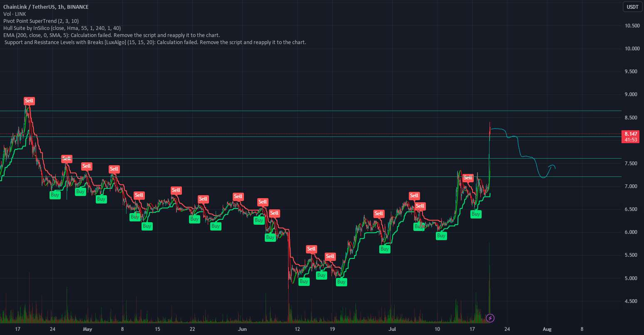The image size is (644, 335).
Task: Click the 19 date label on time axis
Action: point(333,329)
